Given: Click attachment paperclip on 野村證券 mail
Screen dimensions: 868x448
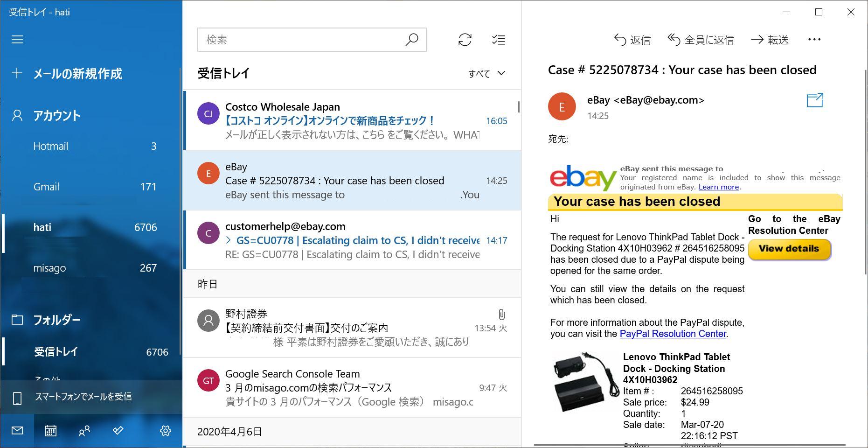Looking at the screenshot, I should 501,315.
